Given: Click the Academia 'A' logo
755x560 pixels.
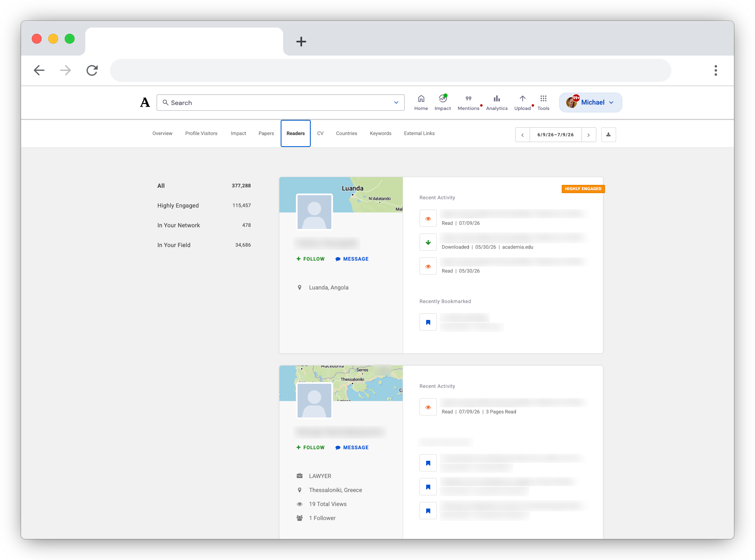Looking at the screenshot, I should 145,103.
